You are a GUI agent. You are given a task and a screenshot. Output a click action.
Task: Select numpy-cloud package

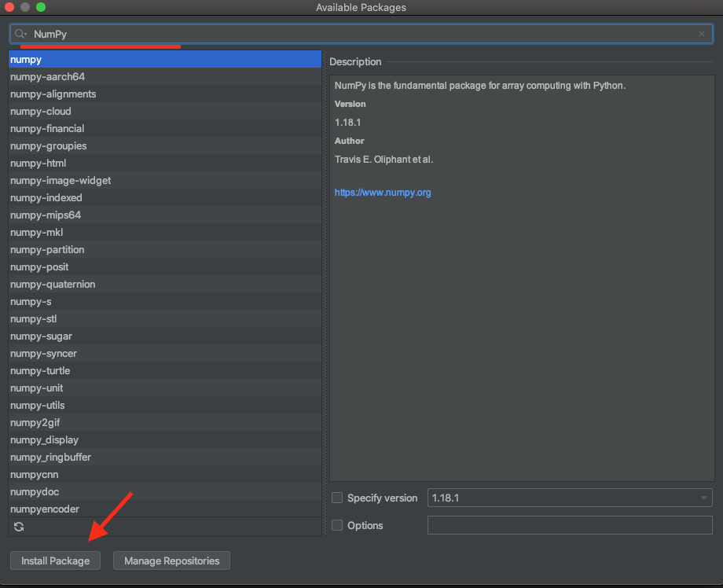click(x=165, y=111)
